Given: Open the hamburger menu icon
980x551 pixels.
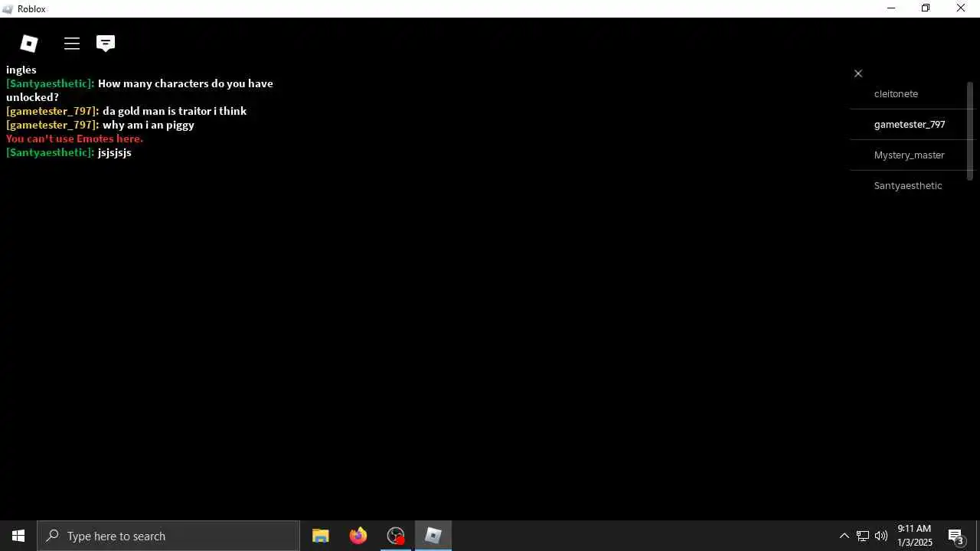Looking at the screenshot, I should [72, 44].
